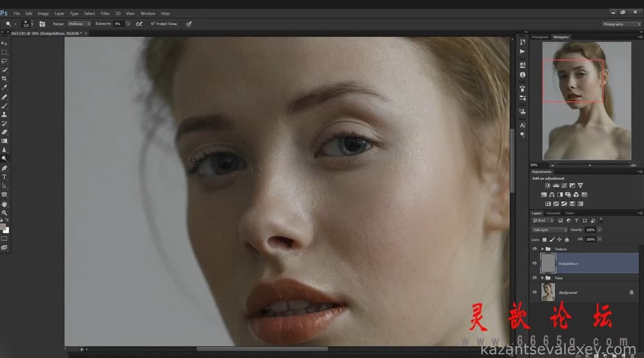Select the Hand tool
644x358 pixels.
tap(4, 204)
